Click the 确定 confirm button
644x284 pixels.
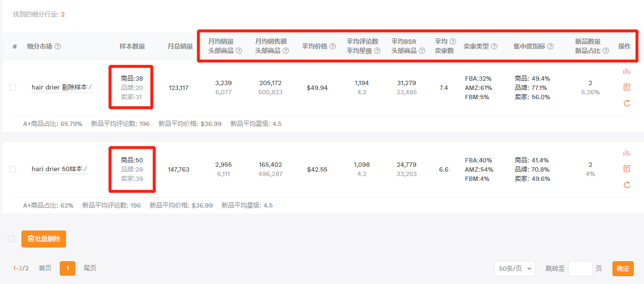tap(623, 268)
